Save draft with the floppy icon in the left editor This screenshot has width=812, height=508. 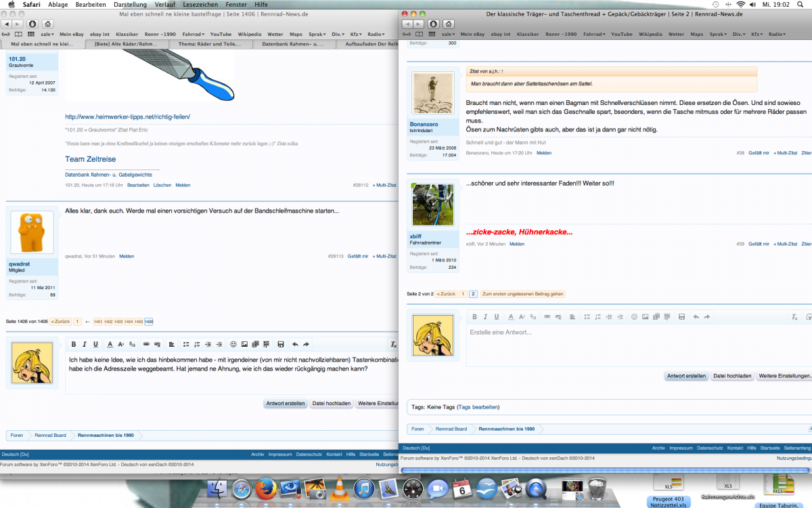[280, 344]
